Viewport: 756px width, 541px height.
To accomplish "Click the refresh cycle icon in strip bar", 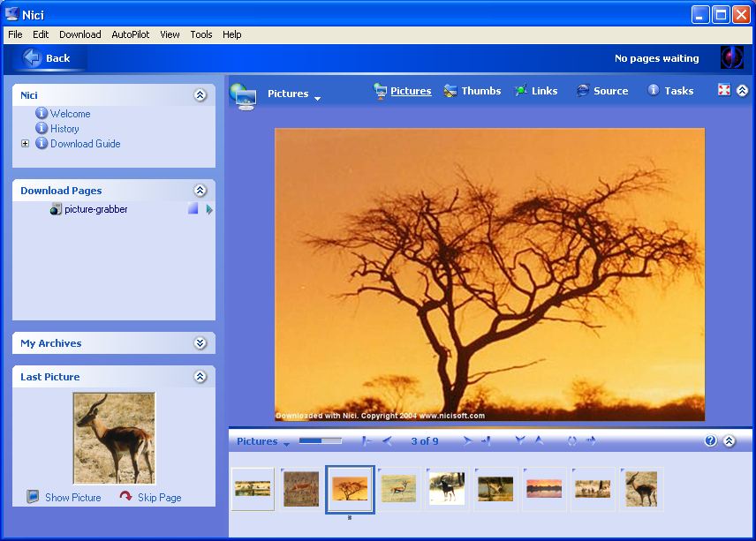I will point(571,440).
